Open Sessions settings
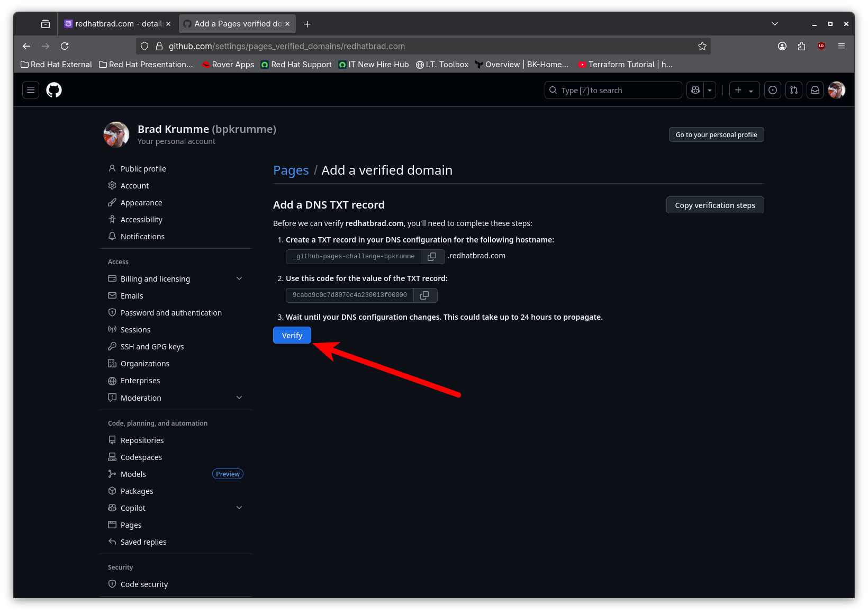 tap(176, 329)
